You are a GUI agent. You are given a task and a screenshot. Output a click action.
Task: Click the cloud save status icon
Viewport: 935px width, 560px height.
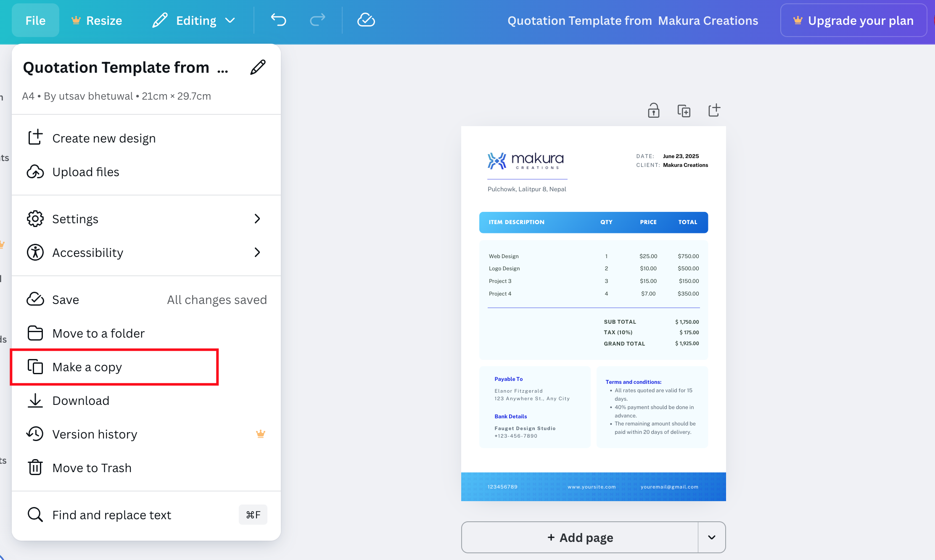(366, 20)
